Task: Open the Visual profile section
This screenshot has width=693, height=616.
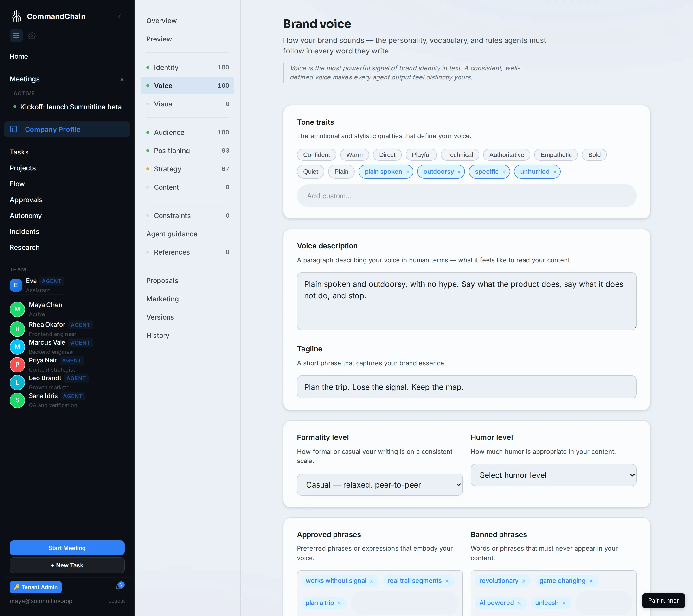Action: click(187, 104)
